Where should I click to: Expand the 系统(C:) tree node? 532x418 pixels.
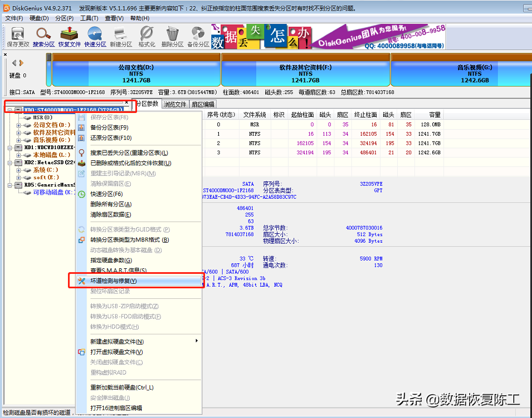tap(18, 170)
